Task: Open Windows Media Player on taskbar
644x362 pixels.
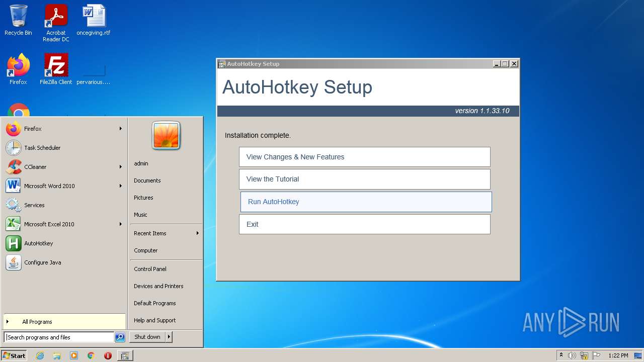Action: [x=74, y=355]
